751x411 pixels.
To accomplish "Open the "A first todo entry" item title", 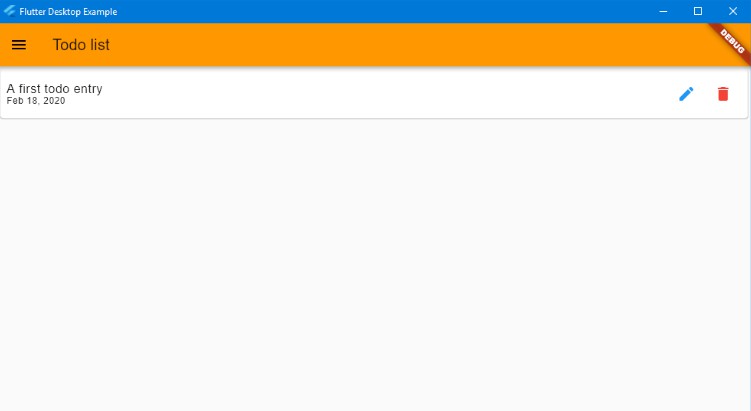I will pyautogui.click(x=54, y=89).
